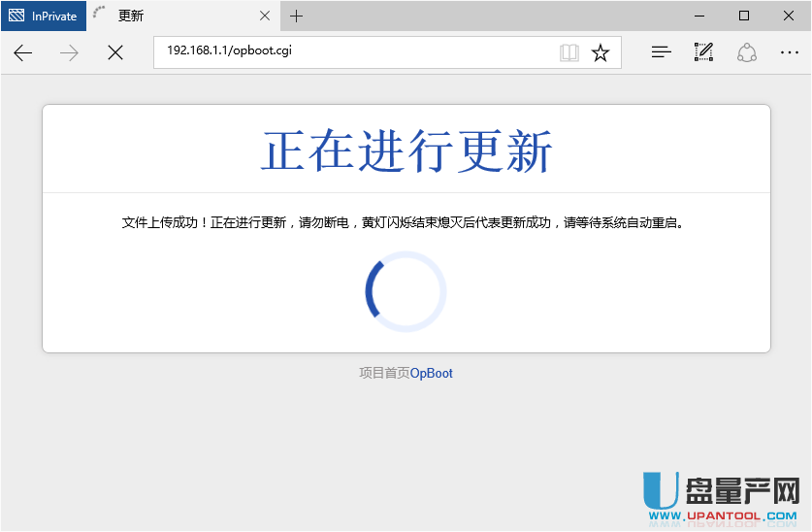This screenshot has height=532, width=812.
Task: Open the More actions ellipsis menu
Action: 789,53
